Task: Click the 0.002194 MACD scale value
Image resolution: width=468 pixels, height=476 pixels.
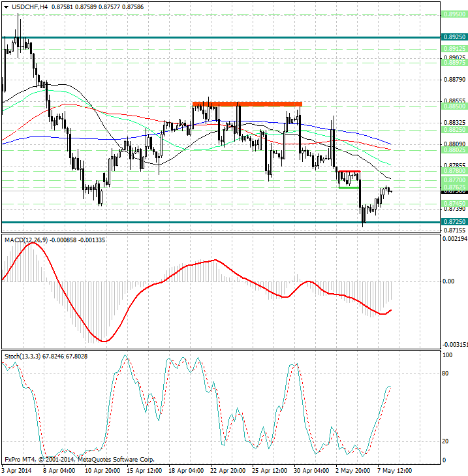Action: click(x=455, y=239)
